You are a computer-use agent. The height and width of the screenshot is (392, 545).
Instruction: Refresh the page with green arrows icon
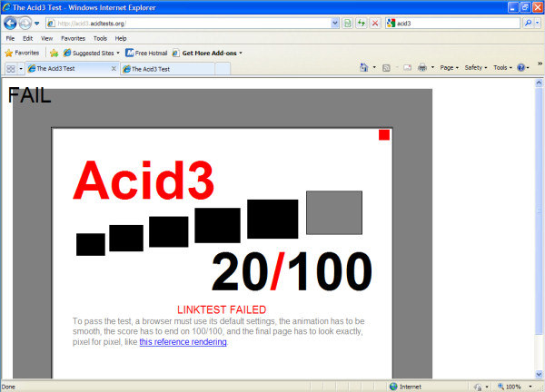pos(362,24)
